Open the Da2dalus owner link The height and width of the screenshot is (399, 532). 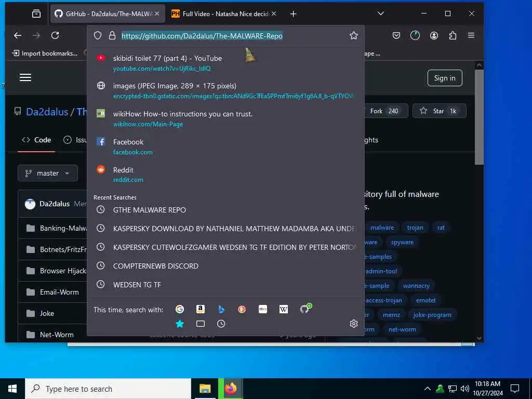[x=47, y=112]
